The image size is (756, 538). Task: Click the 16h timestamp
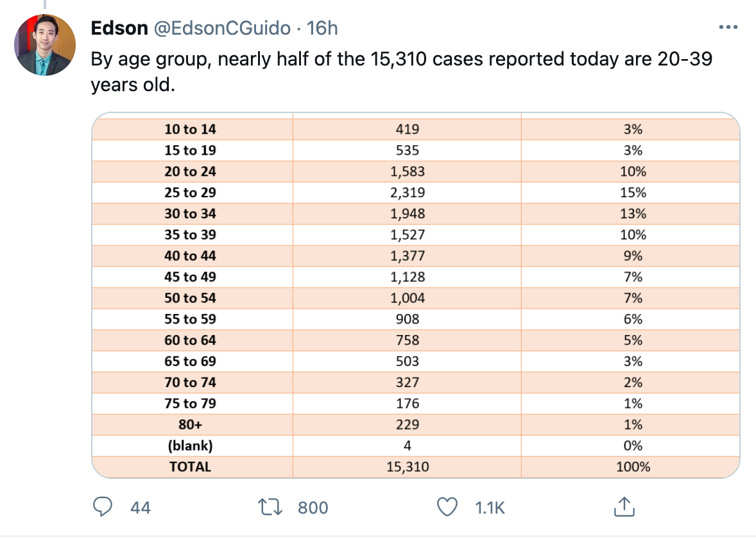322,28
